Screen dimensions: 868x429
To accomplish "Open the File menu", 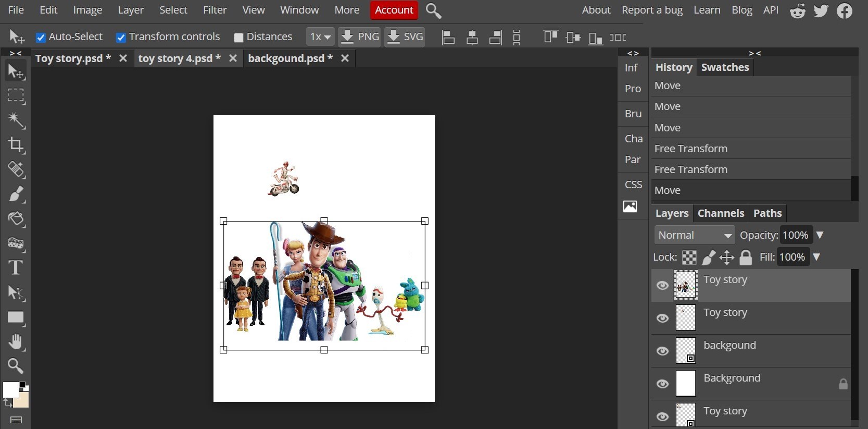I will click(x=16, y=10).
